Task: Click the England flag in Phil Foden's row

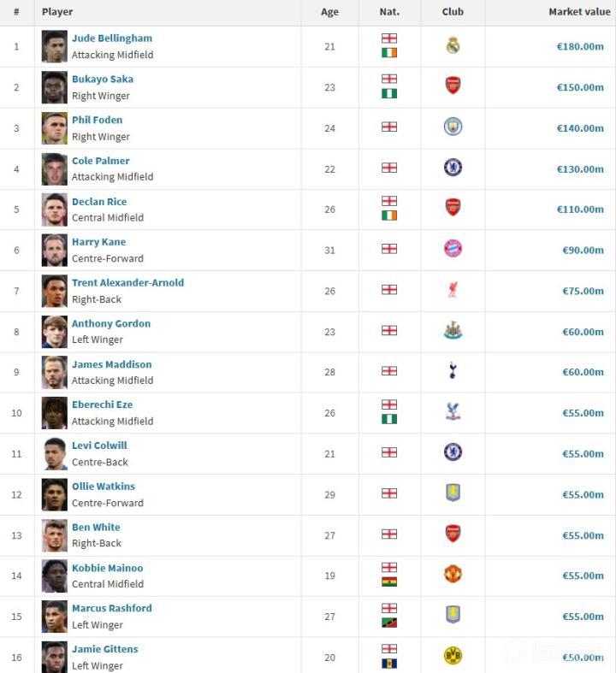Action: [389, 127]
